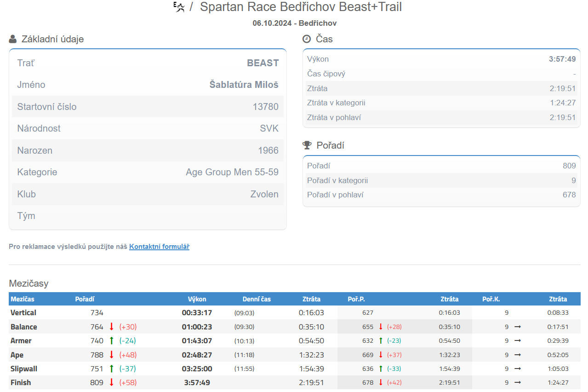Click the green up arrow in Slipwall row Pořadí
Image resolution: width=588 pixels, height=392 pixels.
pos(111,369)
